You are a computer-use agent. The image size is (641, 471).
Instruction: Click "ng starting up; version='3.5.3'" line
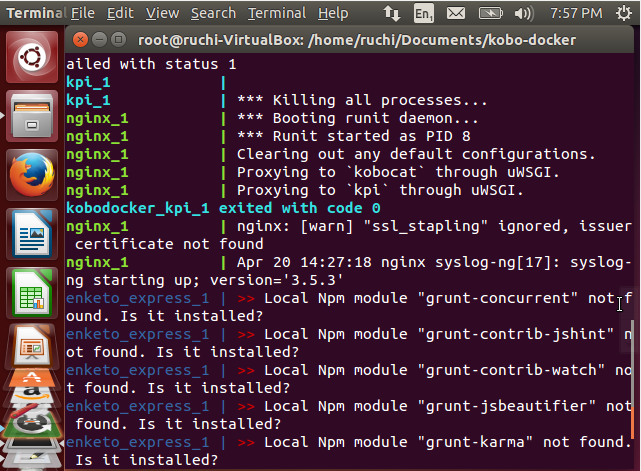click(x=205, y=280)
